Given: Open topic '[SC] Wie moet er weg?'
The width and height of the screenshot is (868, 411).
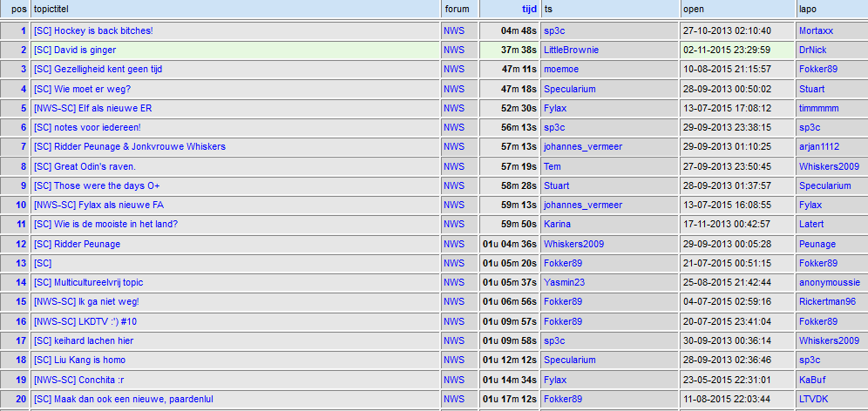Looking at the screenshot, I should 83,89.
